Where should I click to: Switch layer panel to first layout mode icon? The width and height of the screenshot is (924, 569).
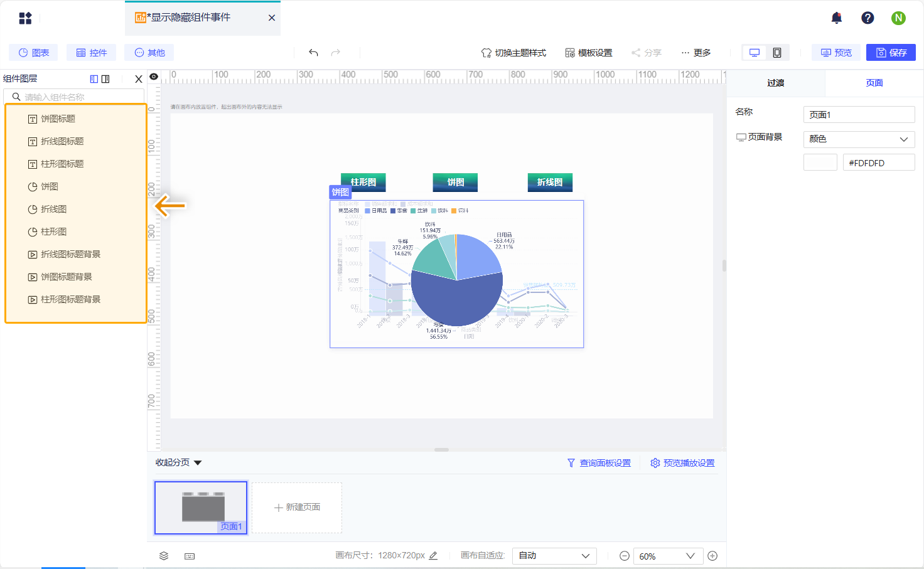tap(94, 79)
